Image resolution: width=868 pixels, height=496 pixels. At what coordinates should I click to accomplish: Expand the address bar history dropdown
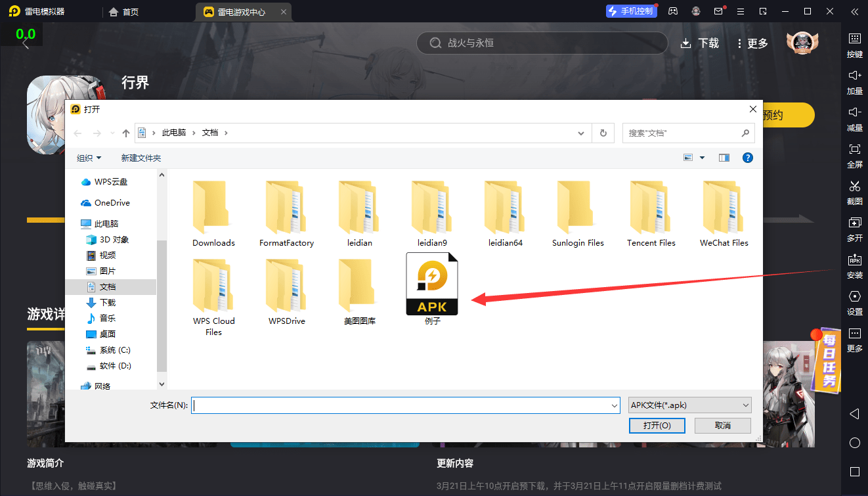(581, 133)
